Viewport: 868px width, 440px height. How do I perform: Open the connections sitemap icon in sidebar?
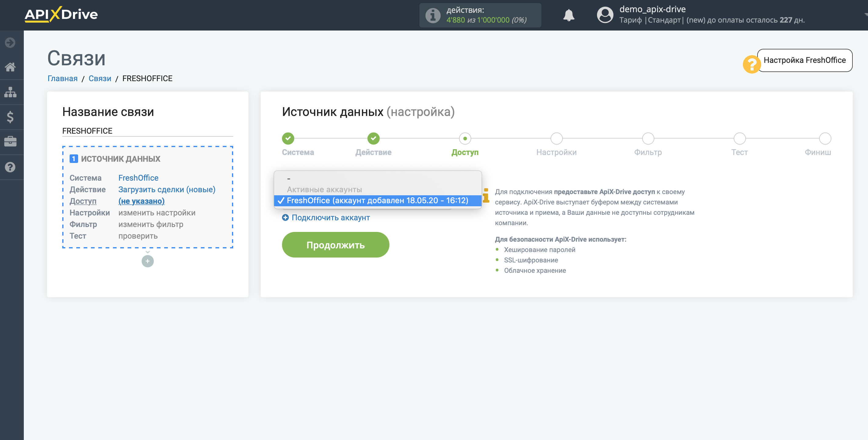10,92
